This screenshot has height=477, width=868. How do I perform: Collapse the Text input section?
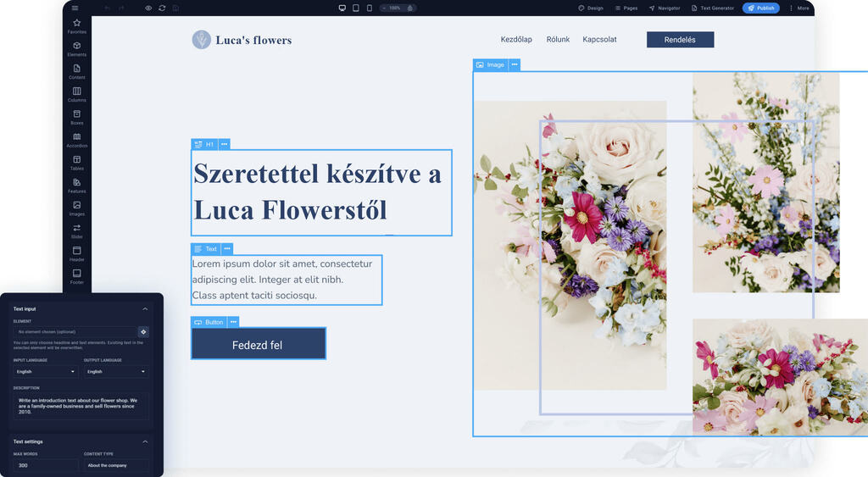click(145, 309)
